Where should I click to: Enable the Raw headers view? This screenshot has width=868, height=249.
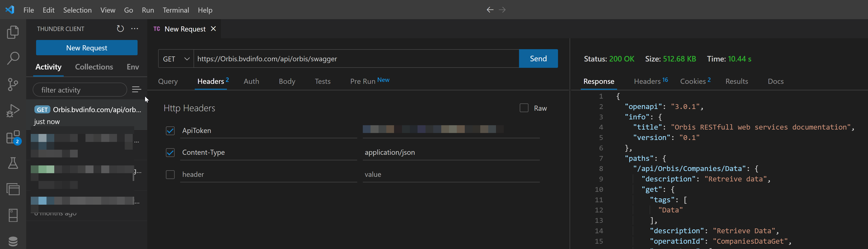pos(524,108)
